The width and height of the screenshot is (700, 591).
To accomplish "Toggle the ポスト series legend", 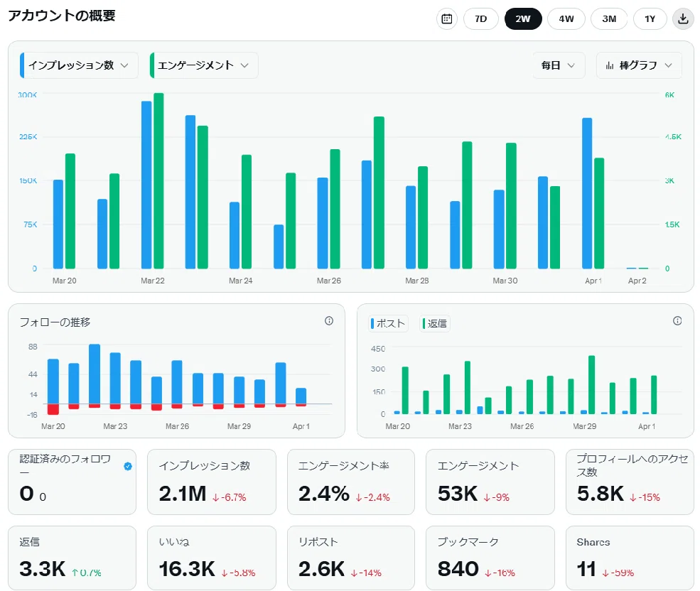I will [x=388, y=323].
